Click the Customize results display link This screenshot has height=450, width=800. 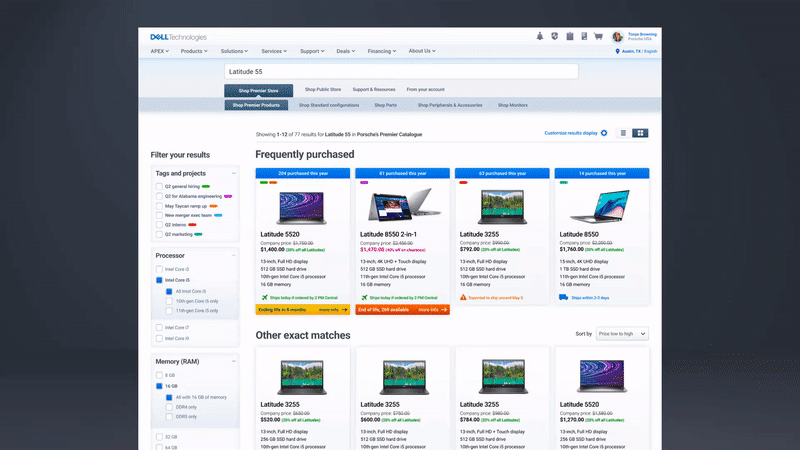click(571, 133)
